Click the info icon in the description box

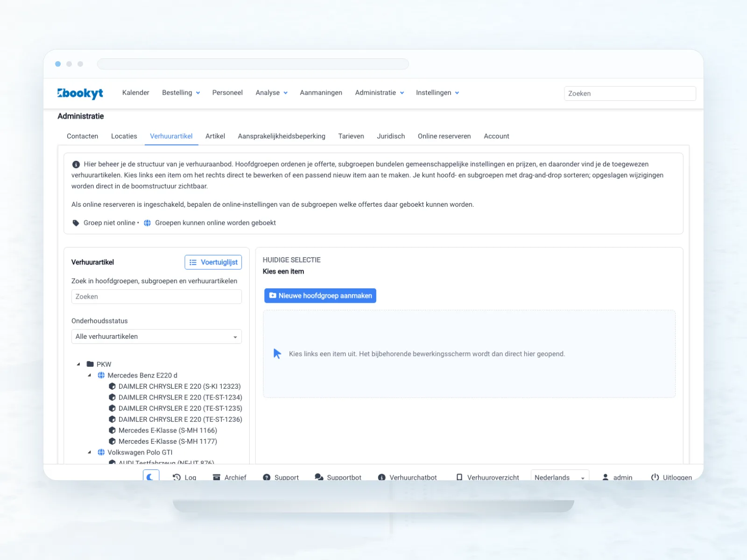(x=76, y=164)
